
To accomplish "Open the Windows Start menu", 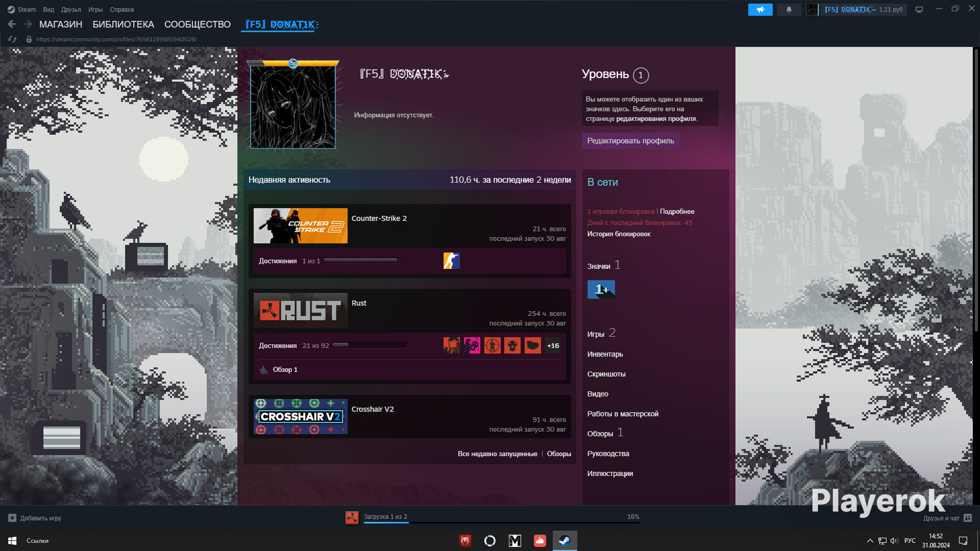I will point(12,541).
